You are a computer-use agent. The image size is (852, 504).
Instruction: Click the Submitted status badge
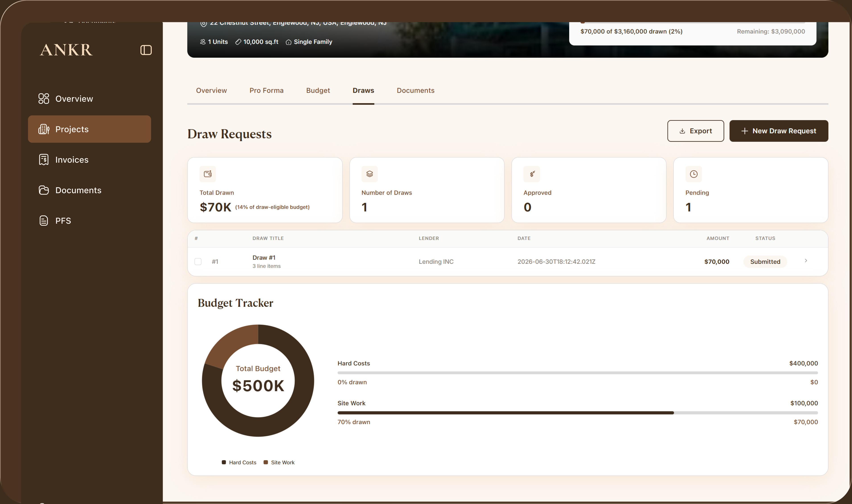pyautogui.click(x=765, y=262)
